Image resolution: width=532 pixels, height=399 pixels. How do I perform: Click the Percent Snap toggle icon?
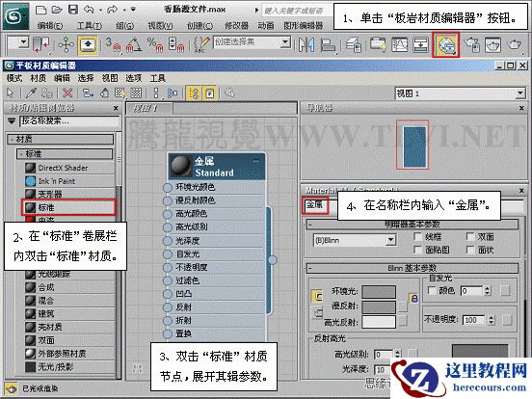tap(155, 44)
